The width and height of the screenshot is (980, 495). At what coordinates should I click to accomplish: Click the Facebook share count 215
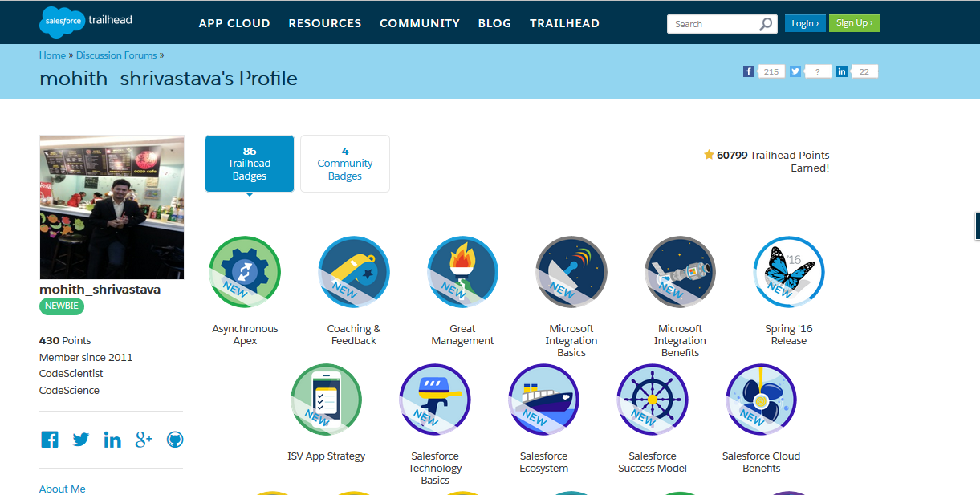point(771,71)
